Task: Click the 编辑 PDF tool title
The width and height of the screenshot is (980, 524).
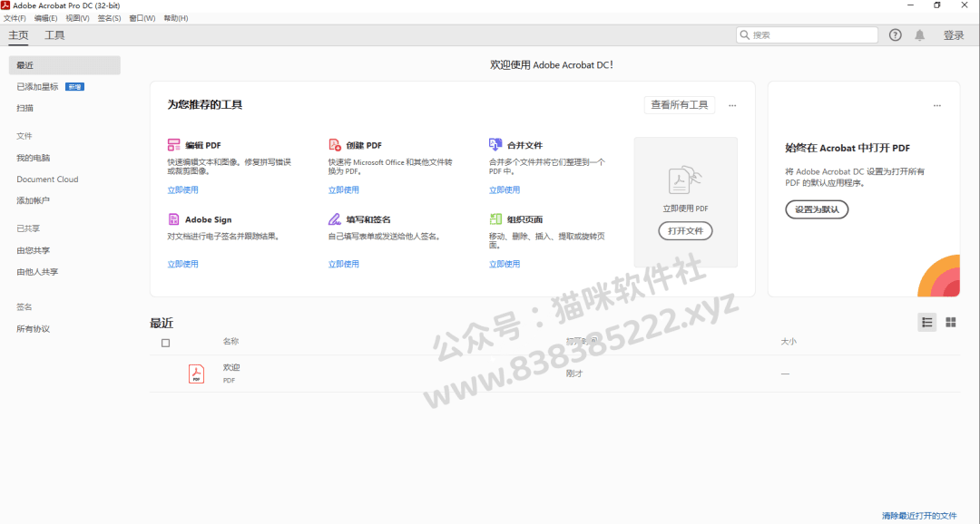Action: (x=203, y=145)
